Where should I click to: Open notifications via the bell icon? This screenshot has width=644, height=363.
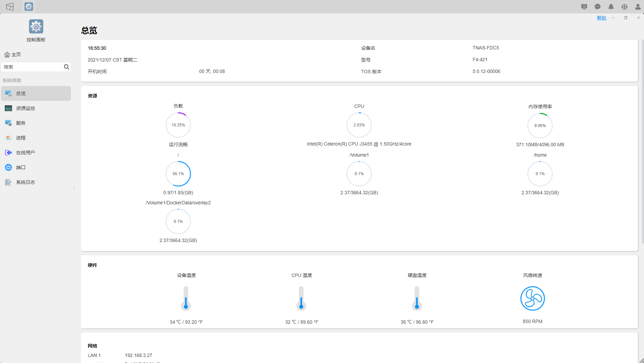pyautogui.click(x=611, y=7)
